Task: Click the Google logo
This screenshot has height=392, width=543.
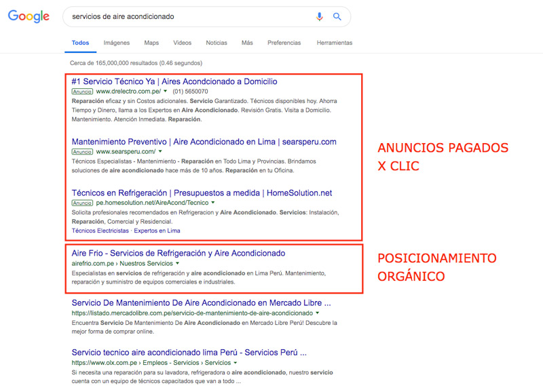Action: pos(29,16)
